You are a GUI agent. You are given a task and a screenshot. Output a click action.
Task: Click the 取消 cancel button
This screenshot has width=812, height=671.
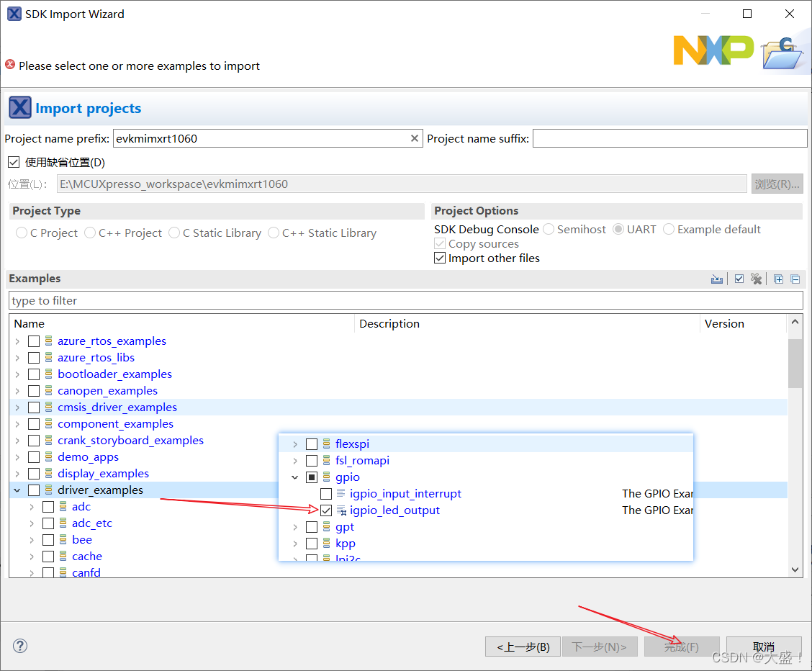click(764, 647)
